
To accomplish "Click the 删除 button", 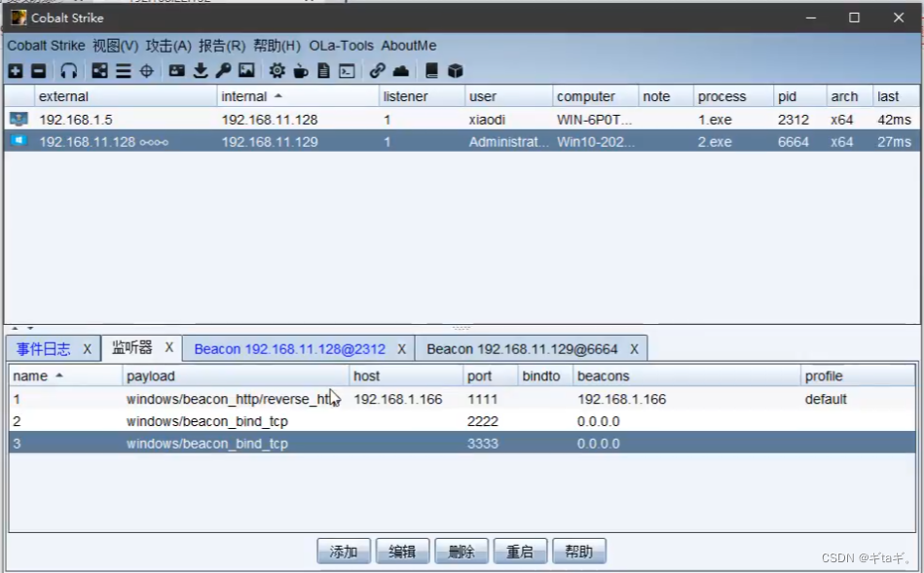I will tap(462, 552).
